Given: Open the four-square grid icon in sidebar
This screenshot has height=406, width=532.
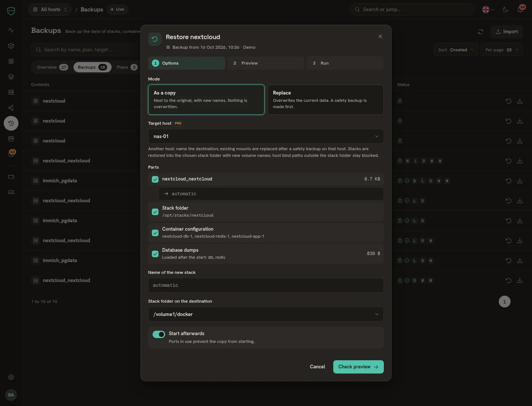Looking at the screenshot, I should [11, 61].
